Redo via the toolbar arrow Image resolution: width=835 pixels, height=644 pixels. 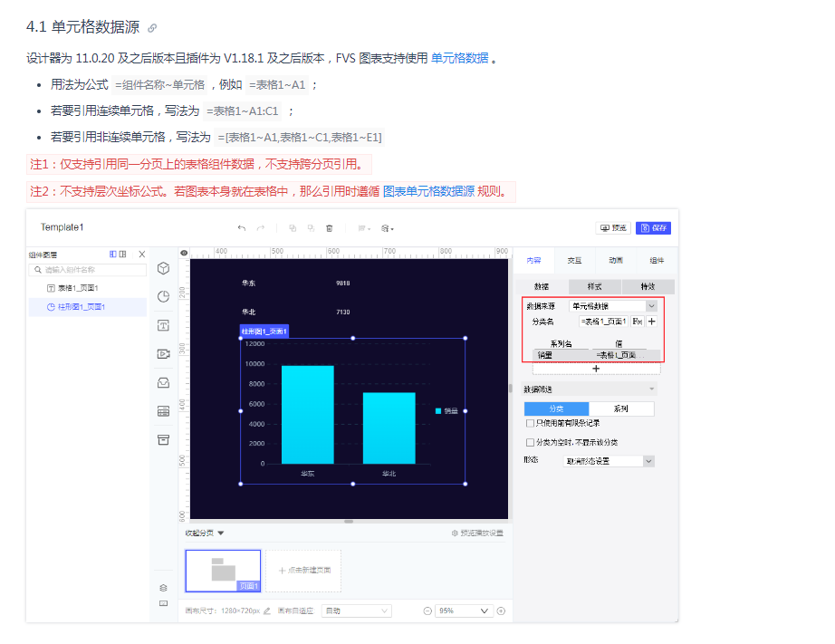click(261, 228)
